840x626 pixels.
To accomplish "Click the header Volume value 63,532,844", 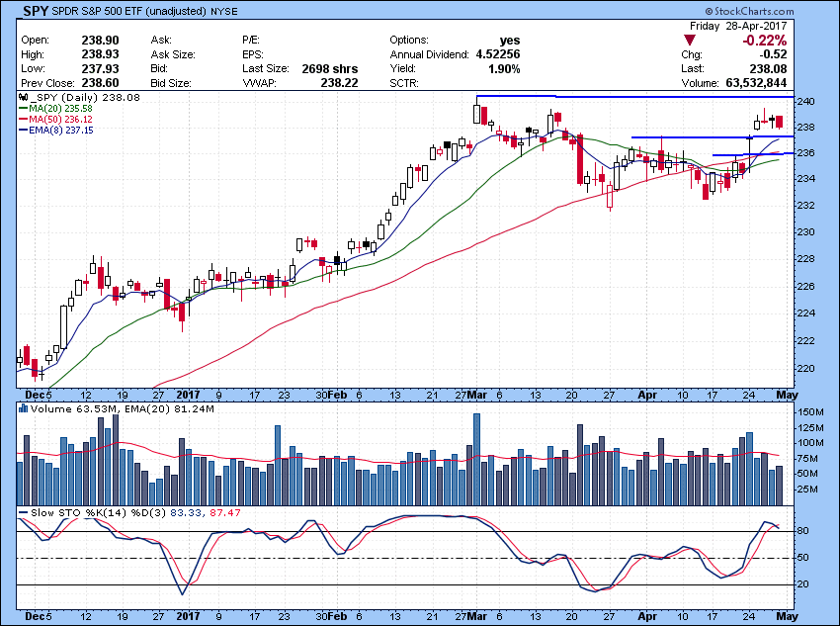I will pos(756,83).
